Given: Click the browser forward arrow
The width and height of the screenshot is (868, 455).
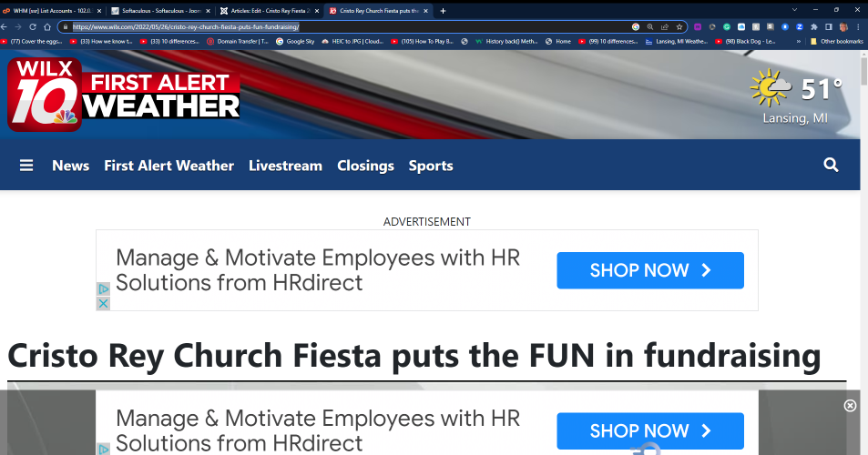Looking at the screenshot, I should 18,26.
